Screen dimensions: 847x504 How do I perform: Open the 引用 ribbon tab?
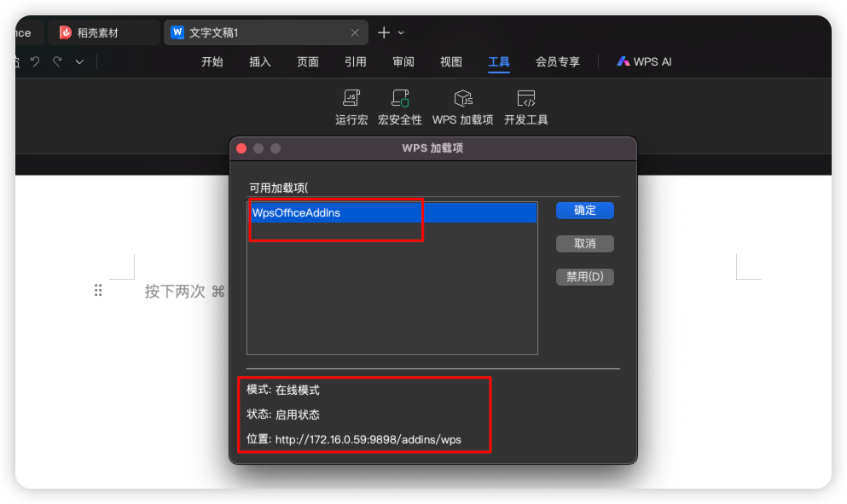[x=356, y=61]
